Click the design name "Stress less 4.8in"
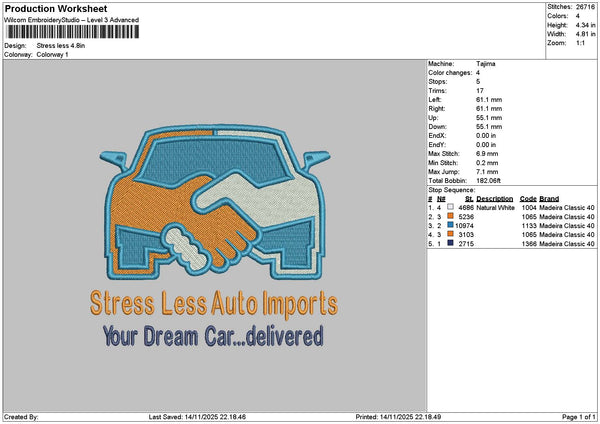The height and width of the screenshot is (424, 600). click(61, 46)
